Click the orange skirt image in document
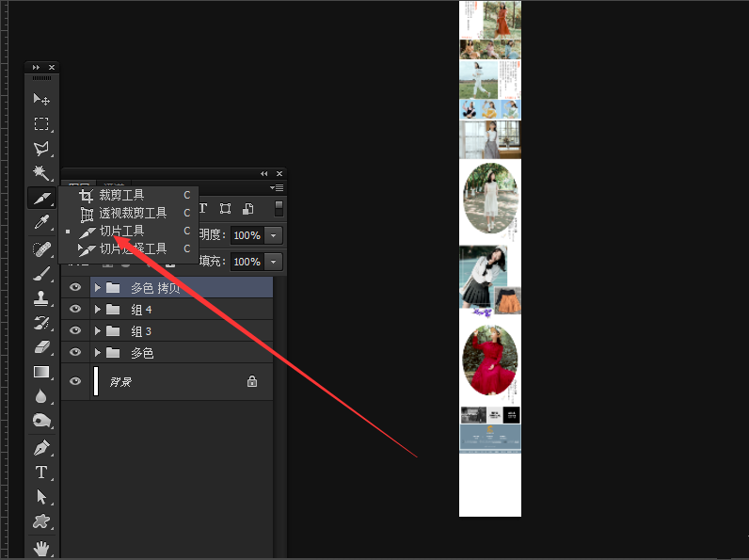749x560 pixels. click(508, 300)
